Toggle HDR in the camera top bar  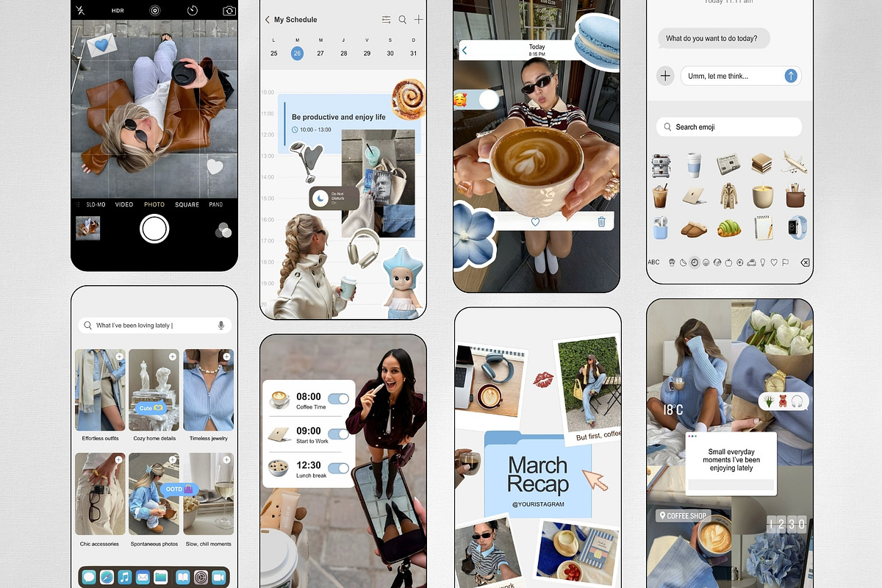[x=118, y=11]
